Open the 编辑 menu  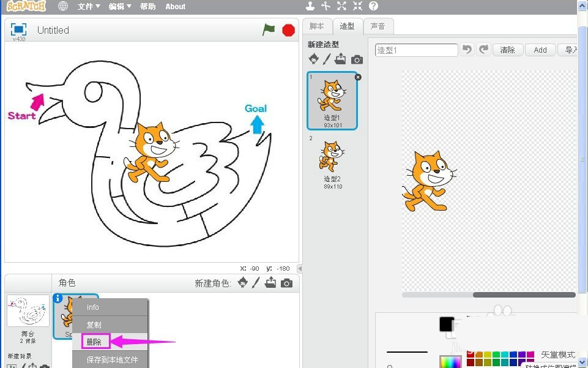[118, 6]
